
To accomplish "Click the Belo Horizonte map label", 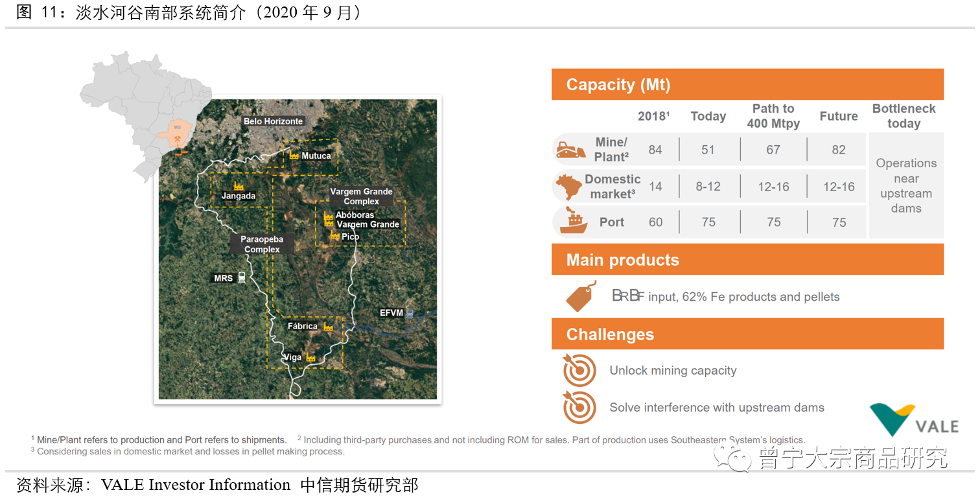I will (273, 121).
